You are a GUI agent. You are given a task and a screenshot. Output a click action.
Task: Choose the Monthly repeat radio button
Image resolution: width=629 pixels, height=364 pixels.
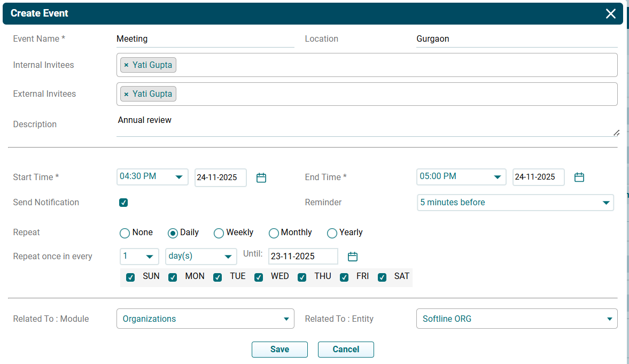coord(274,233)
